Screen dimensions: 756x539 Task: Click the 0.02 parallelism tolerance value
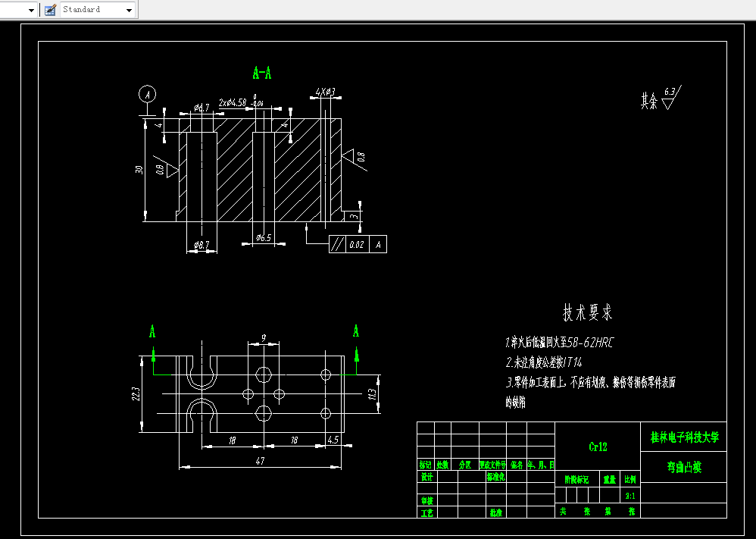point(356,245)
